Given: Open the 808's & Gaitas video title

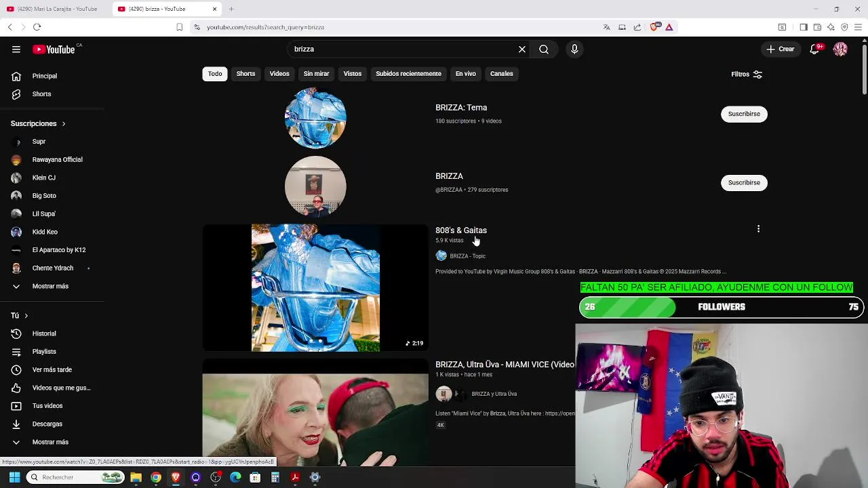Looking at the screenshot, I should (x=461, y=230).
